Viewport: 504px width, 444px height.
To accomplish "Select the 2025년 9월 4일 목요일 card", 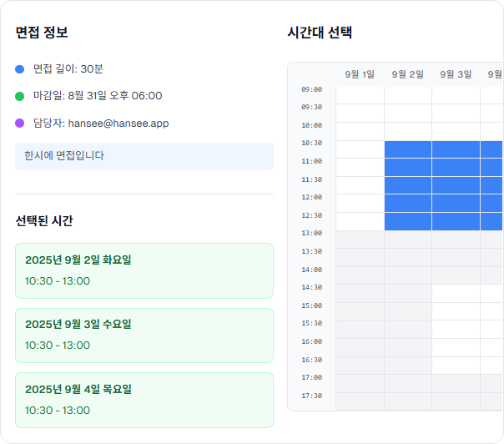I will [x=144, y=400].
